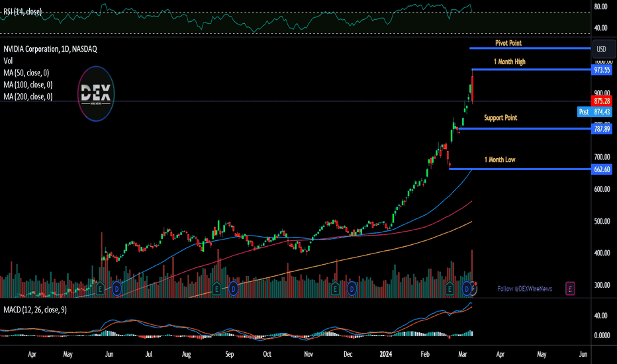The height and width of the screenshot is (364, 617).
Task: Click the Aug label on the time axis
Action: (187, 354)
